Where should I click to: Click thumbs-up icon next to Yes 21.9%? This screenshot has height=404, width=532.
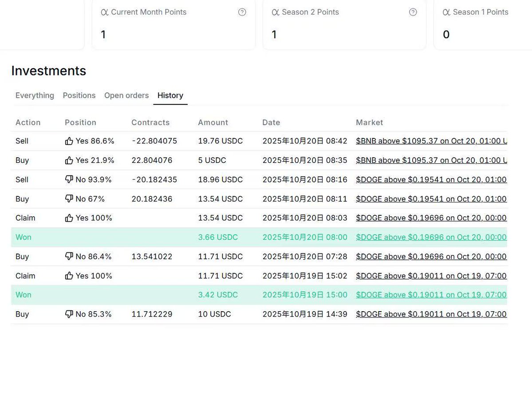69,160
